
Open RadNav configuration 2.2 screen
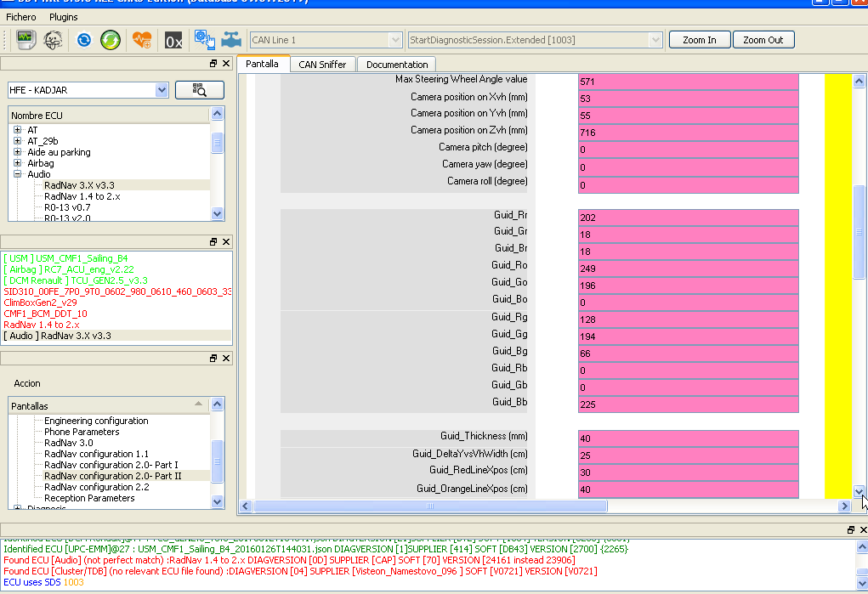click(96, 487)
